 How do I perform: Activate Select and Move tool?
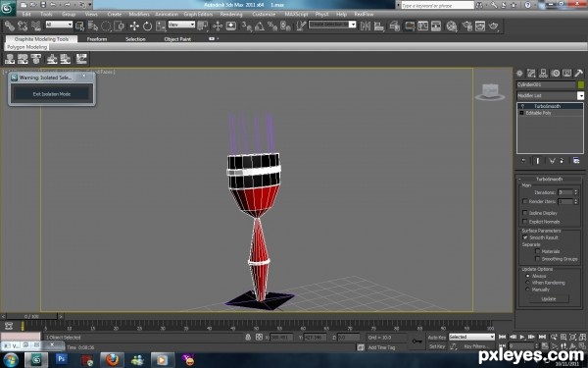134,26
